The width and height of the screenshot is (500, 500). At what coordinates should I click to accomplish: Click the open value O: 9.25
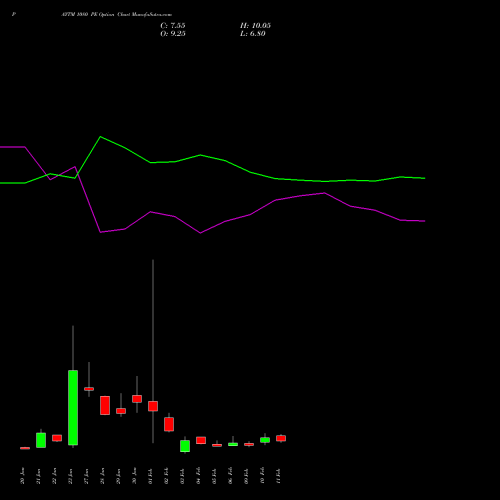[x=173, y=34]
